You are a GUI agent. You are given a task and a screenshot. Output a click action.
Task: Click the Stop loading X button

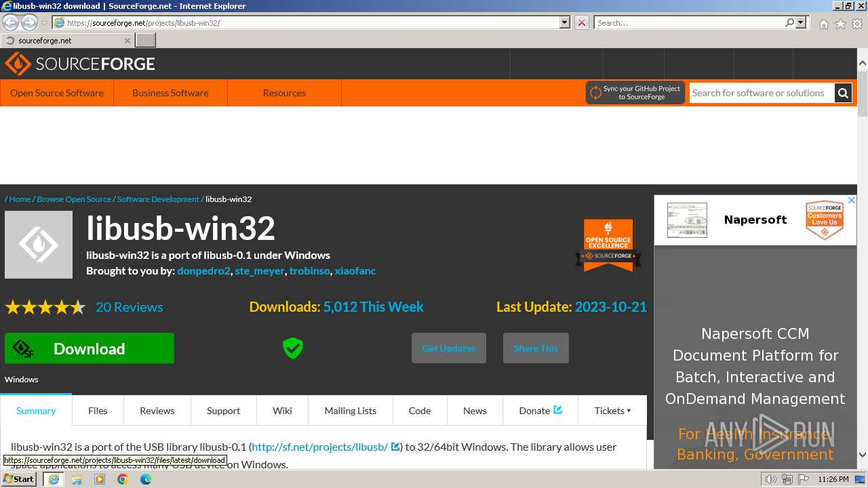(x=582, y=22)
